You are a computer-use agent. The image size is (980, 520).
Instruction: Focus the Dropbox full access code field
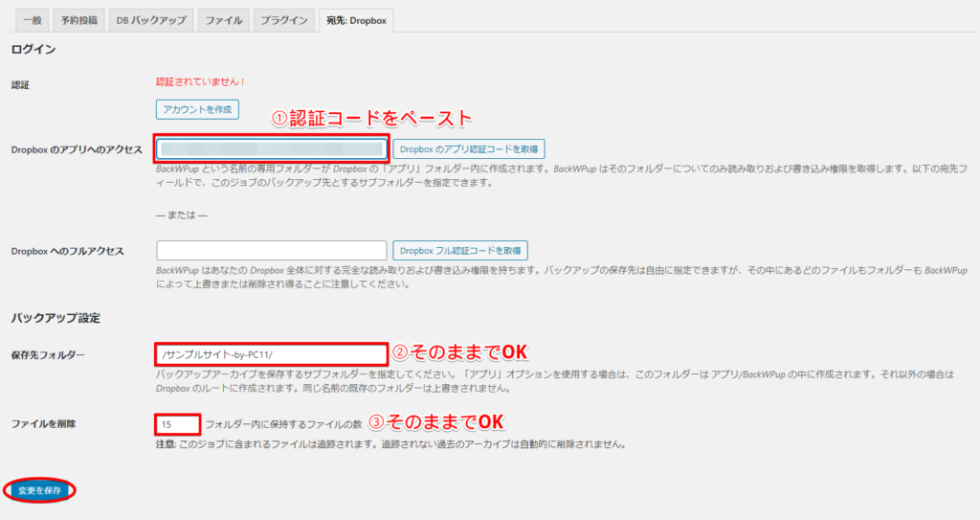pos(271,250)
